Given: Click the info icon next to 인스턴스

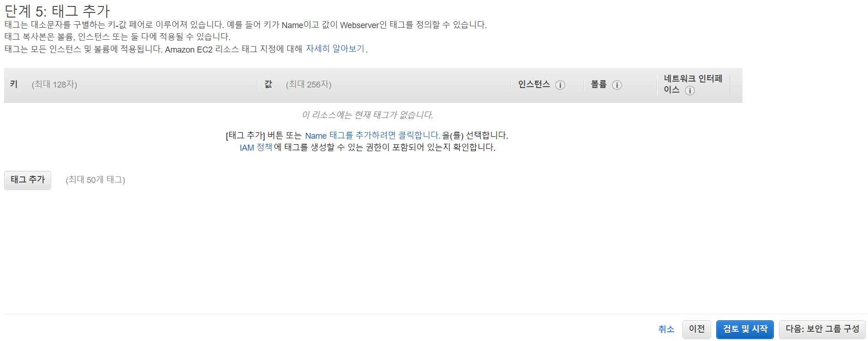Looking at the screenshot, I should (x=560, y=85).
